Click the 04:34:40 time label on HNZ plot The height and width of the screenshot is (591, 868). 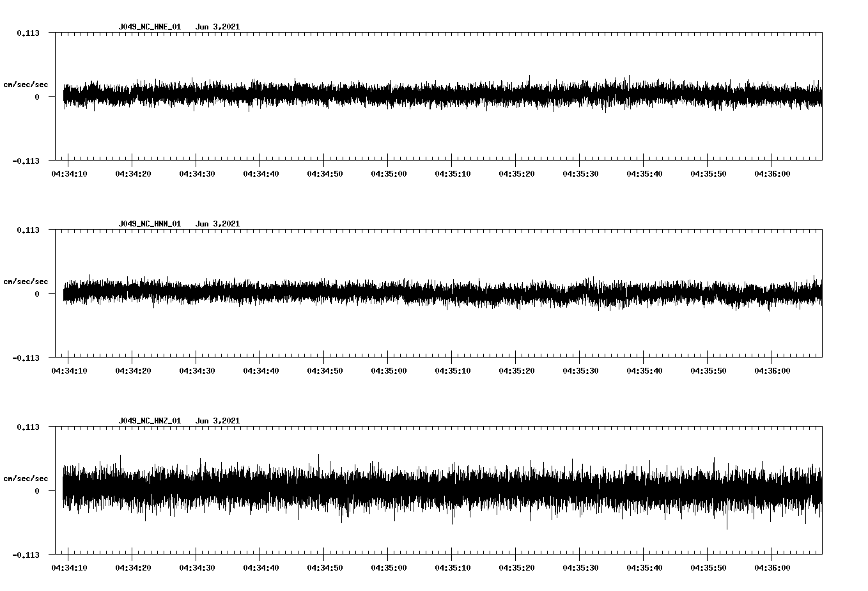pos(261,568)
